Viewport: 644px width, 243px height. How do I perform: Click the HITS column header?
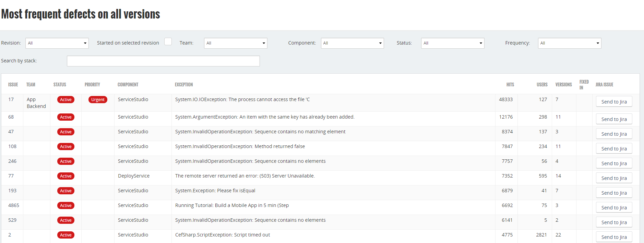coord(510,85)
